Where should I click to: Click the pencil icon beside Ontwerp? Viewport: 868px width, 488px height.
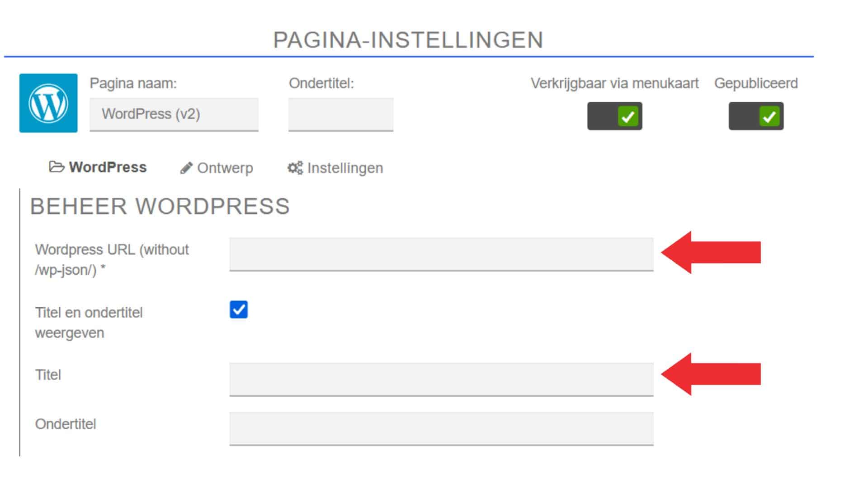click(x=186, y=168)
